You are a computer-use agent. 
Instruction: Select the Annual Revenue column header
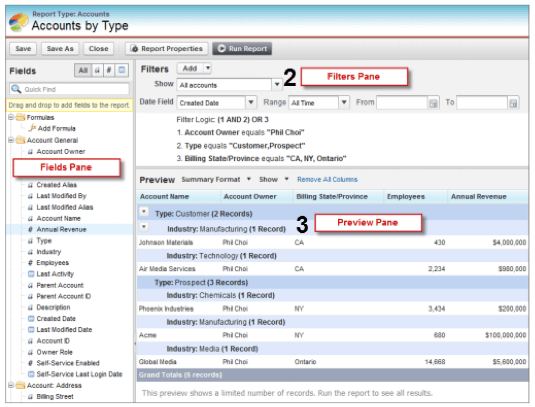(488, 197)
